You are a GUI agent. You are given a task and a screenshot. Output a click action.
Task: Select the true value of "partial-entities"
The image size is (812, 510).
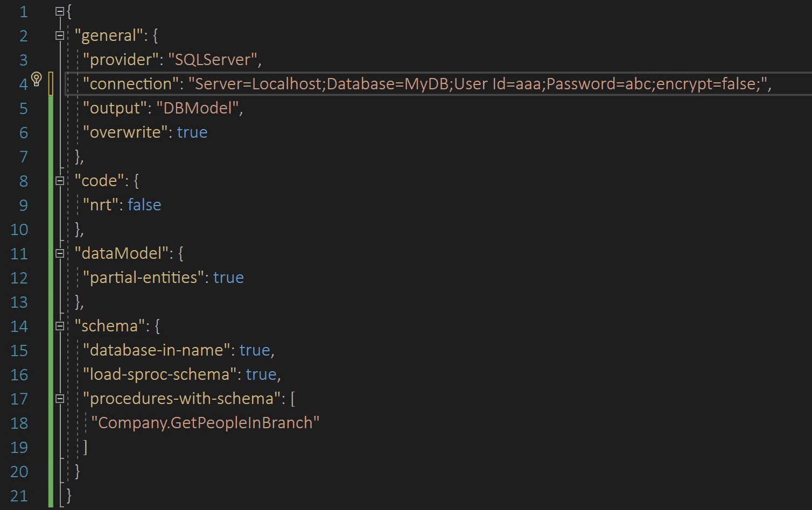coord(228,278)
